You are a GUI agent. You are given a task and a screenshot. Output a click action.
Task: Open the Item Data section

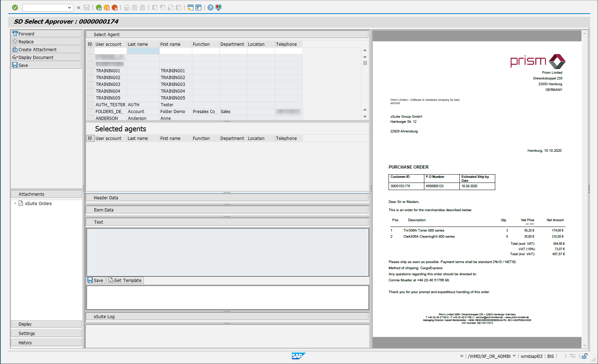[103, 210]
